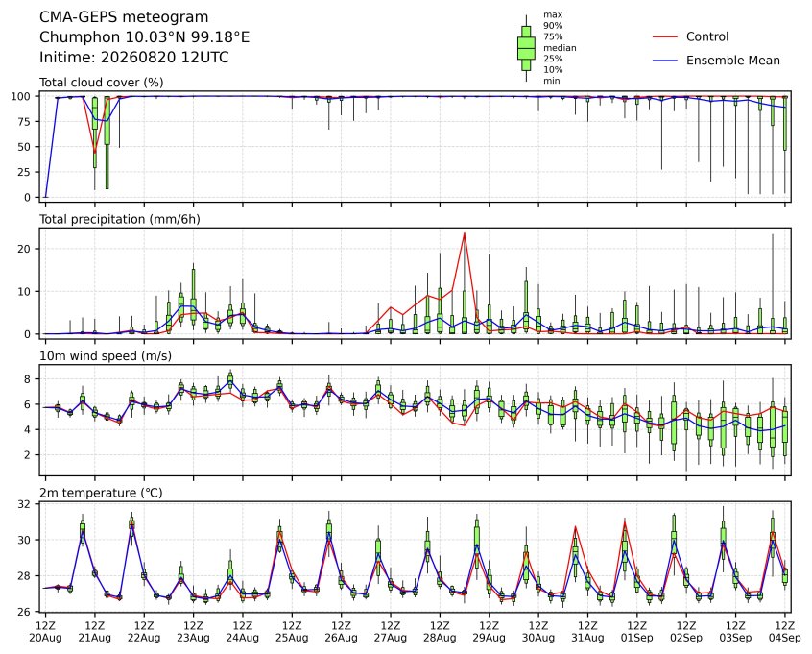812x654 pixels.
Task: Click the 12Z 03Sep x-axis tick label
Action: point(735,632)
